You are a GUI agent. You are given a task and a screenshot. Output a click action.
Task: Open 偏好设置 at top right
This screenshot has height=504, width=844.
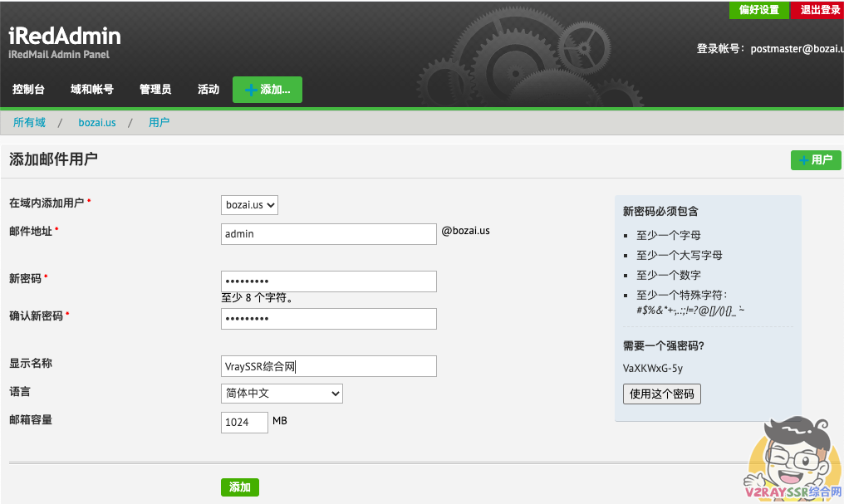pyautogui.click(x=758, y=10)
